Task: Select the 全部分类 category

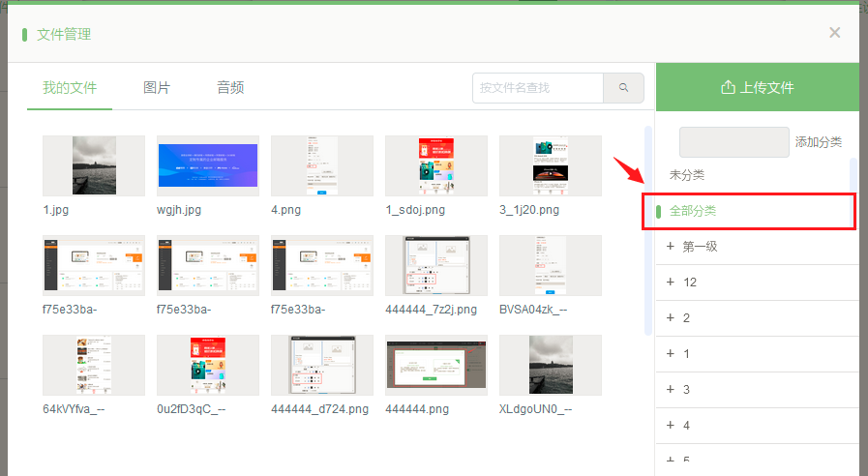Action: (x=693, y=211)
